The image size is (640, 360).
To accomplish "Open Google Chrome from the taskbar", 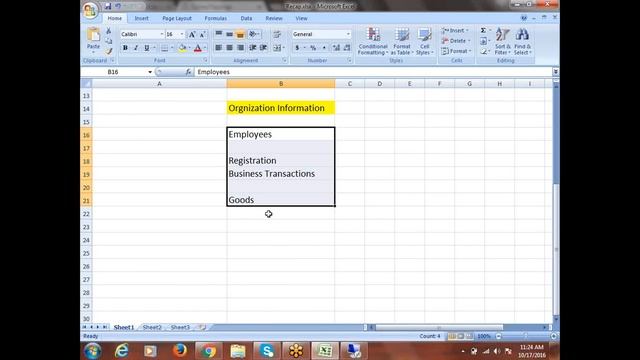I will click(208, 351).
